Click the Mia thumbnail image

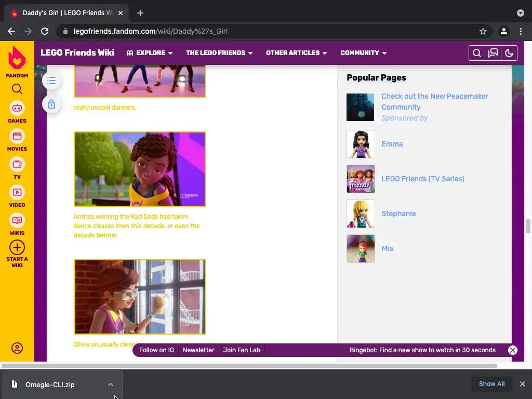click(361, 248)
